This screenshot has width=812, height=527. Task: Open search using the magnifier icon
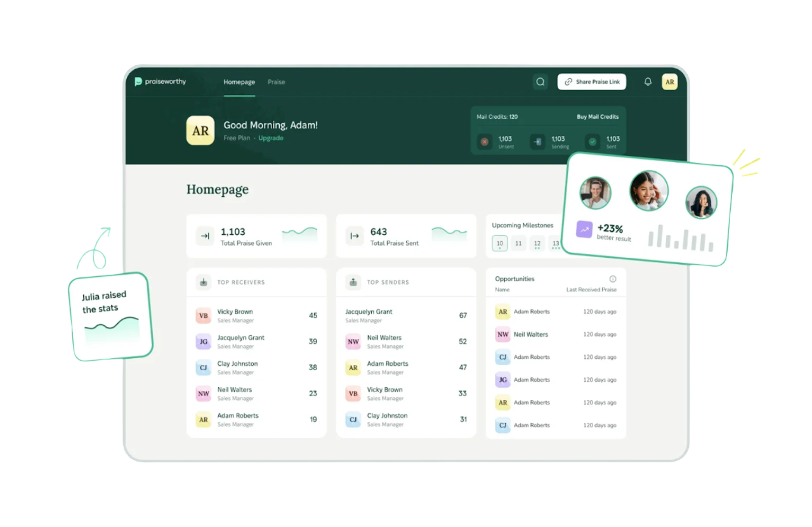pos(540,81)
